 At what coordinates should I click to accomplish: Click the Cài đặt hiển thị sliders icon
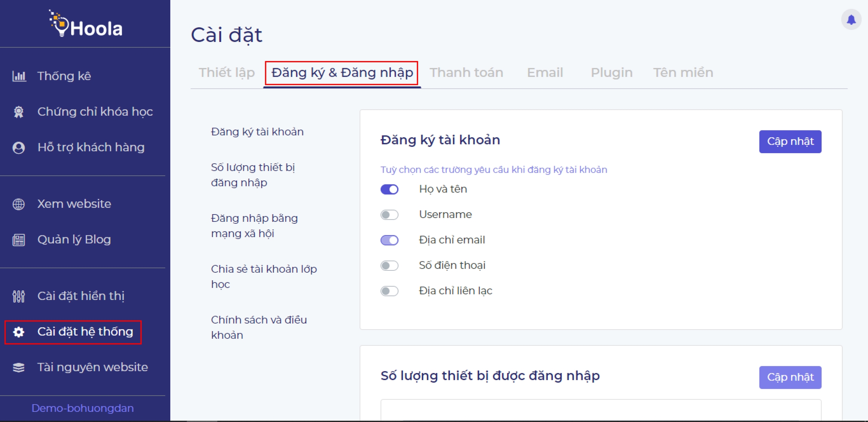pyautogui.click(x=19, y=296)
